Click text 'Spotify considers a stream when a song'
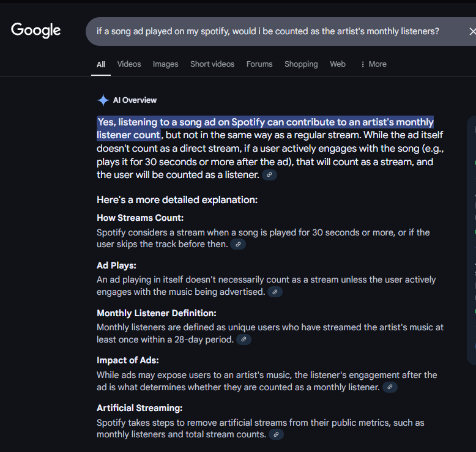Viewport: 476px width, 452px height. 177,232
